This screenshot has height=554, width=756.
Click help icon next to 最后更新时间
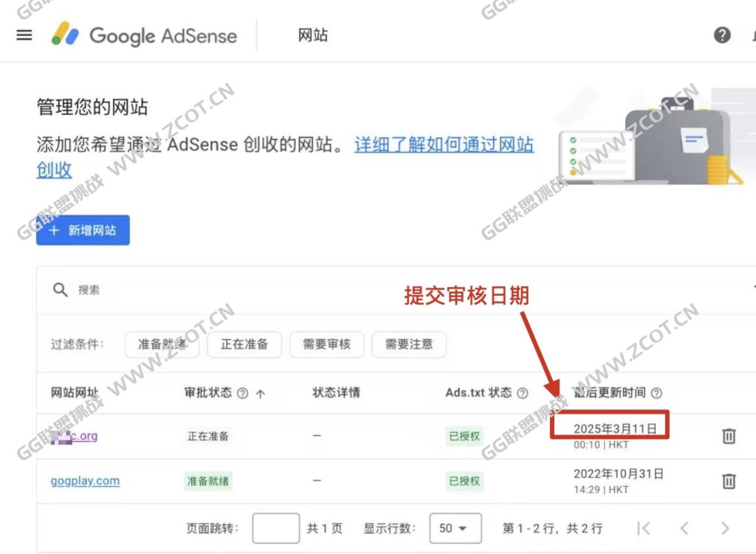coord(656,393)
